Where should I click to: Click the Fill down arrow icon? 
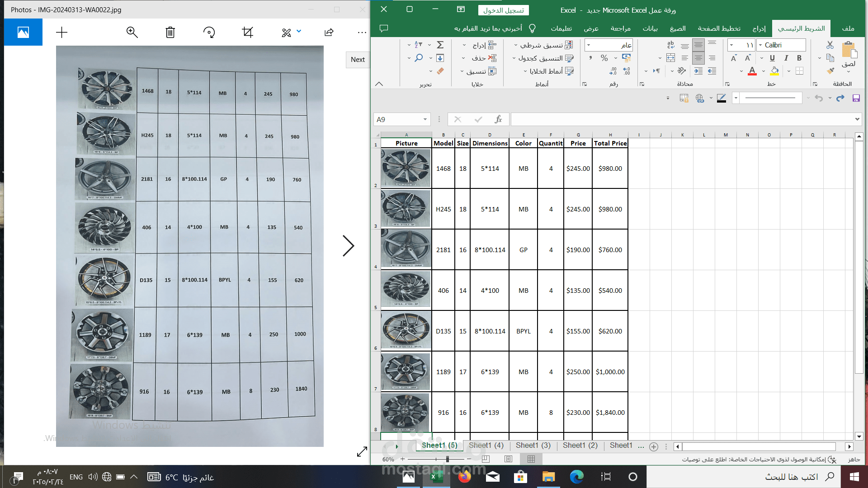(x=440, y=58)
